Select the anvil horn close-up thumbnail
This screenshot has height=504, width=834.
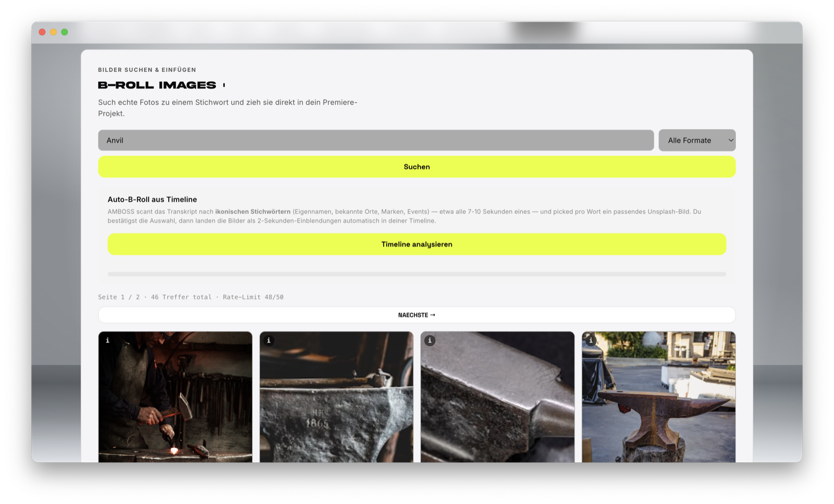497,397
